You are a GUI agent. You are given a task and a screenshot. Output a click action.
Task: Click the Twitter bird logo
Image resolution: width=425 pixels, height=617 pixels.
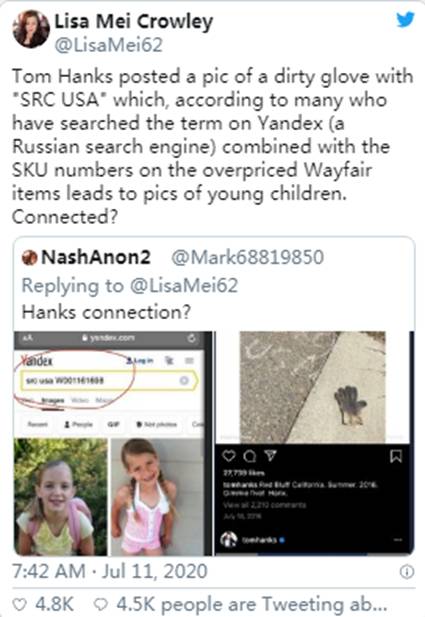[x=405, y=20]
